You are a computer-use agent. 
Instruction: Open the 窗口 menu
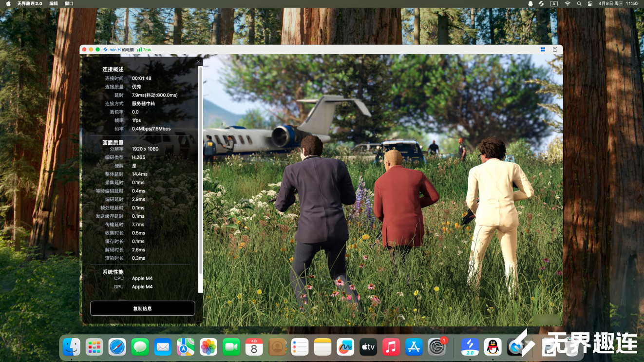pyautogui.click(x=69, y=3)
